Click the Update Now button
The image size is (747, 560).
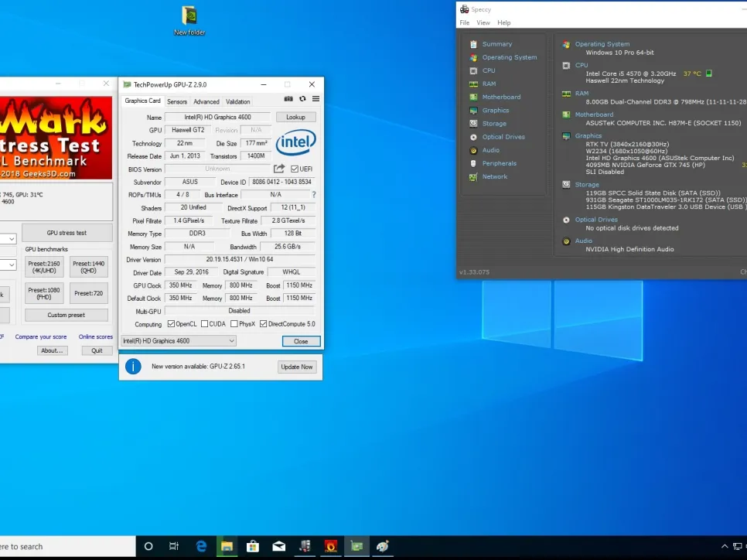pos(297,367)
